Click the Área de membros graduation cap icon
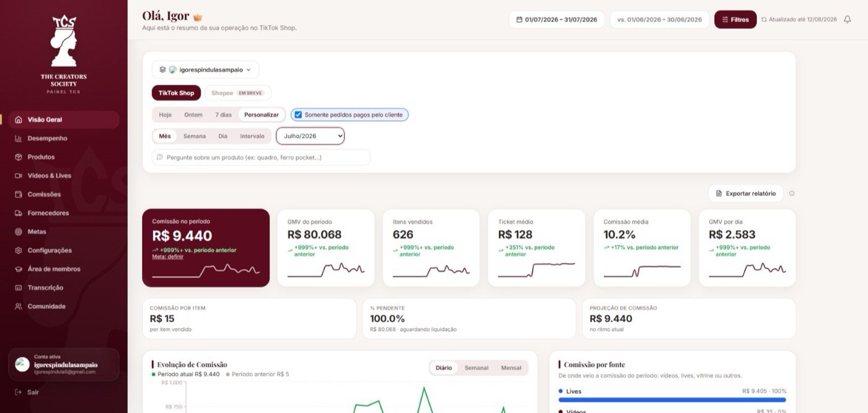This screenshot has width=868, height=413. (19, 269)
